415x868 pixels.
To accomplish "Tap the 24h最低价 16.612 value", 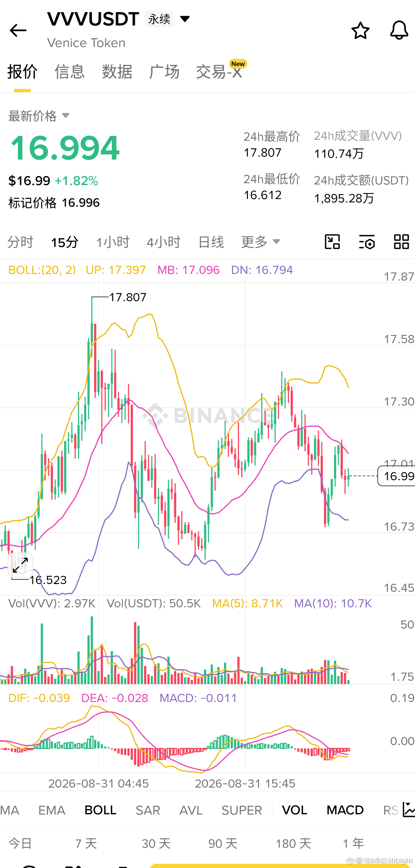I will (x=262, y=195).
